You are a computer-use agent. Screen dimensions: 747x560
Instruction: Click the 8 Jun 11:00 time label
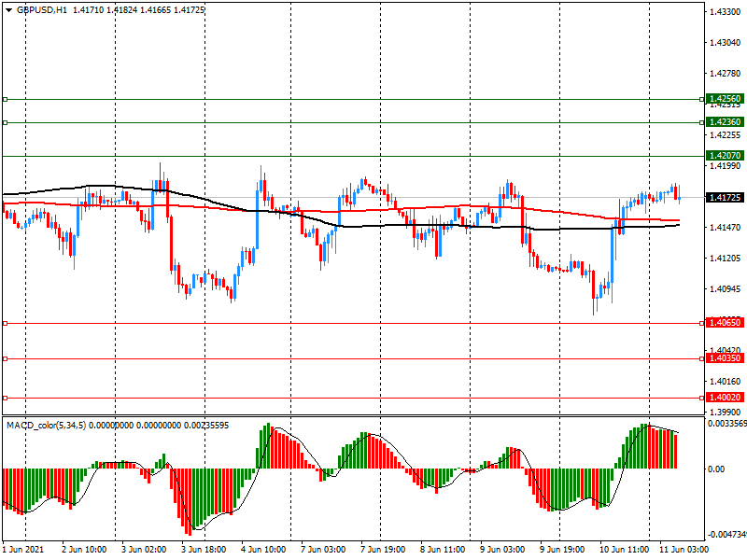point(443,550)
